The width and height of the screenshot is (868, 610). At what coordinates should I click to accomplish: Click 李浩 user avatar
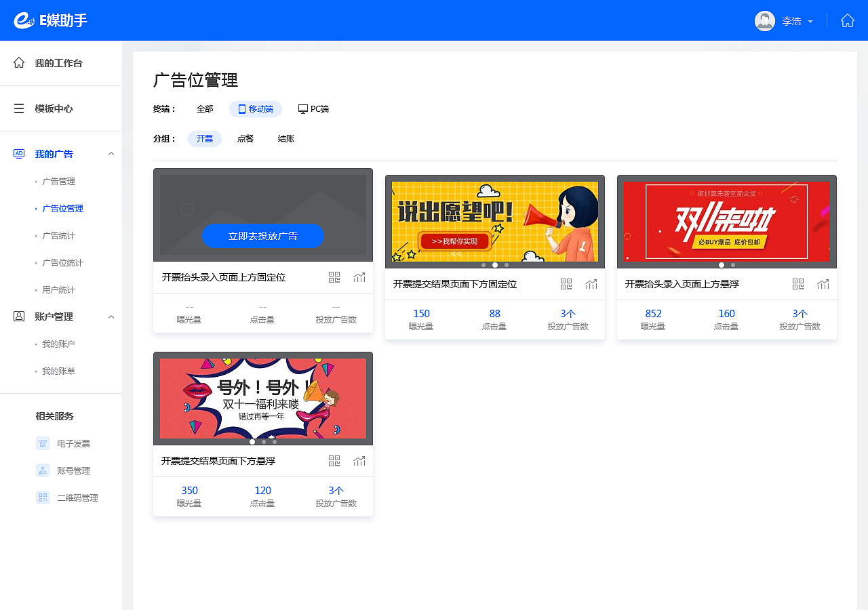[765, 20]
